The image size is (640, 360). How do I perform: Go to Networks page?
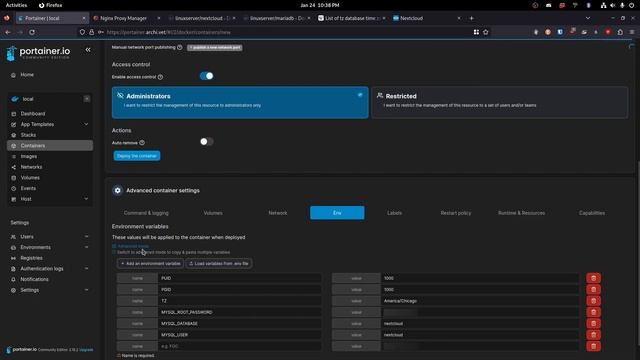(x=31, y=167)
